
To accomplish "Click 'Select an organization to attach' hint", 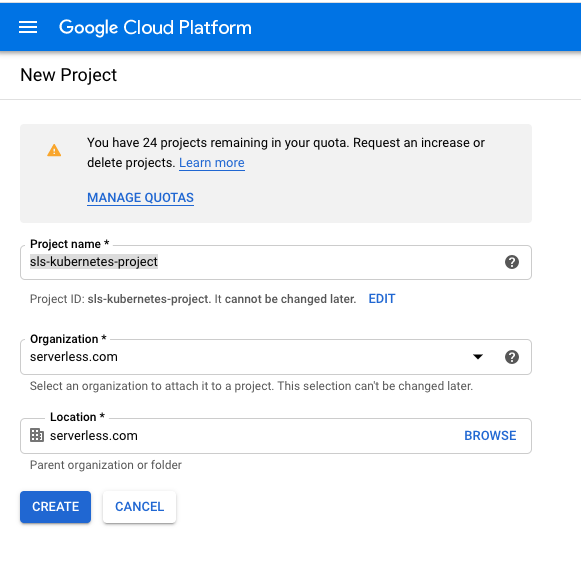I will coord(251,386).
